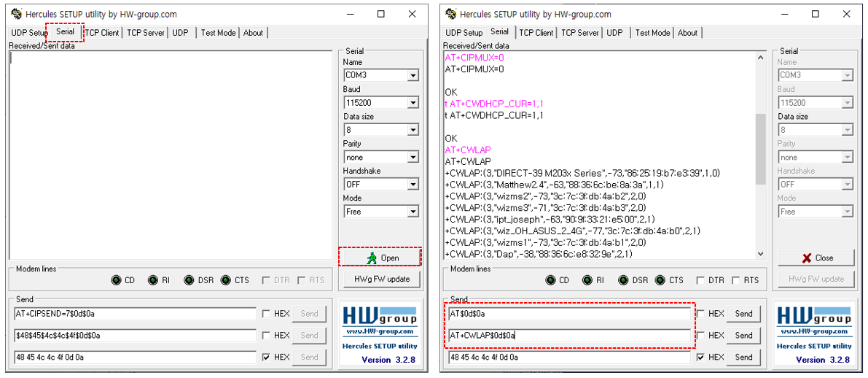The image size is (868, 378).
Task: Click the Hercules app icon in left window title bar
Action: 15,14
